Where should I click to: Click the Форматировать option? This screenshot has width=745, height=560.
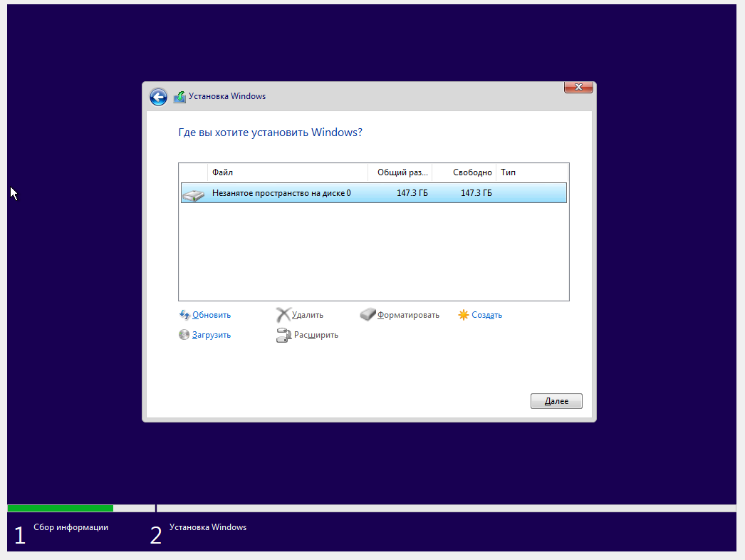[x=408, y=315]
